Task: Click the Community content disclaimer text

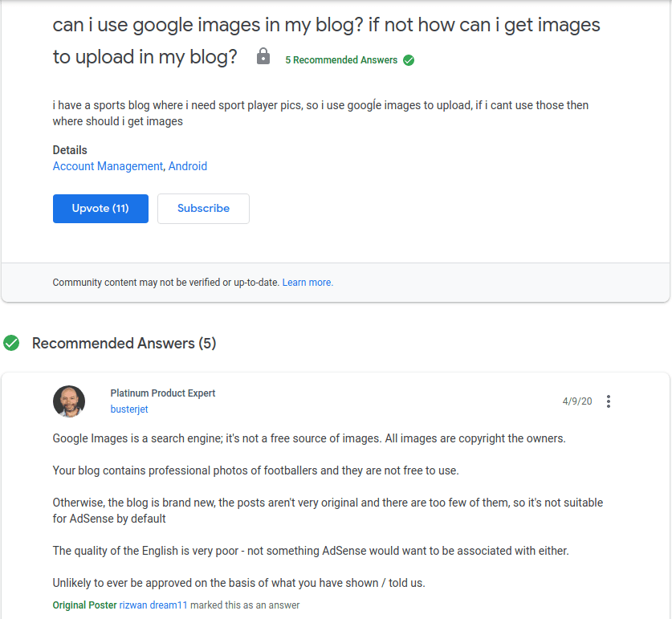Action: pyautogui.click(x=165, y=283)
